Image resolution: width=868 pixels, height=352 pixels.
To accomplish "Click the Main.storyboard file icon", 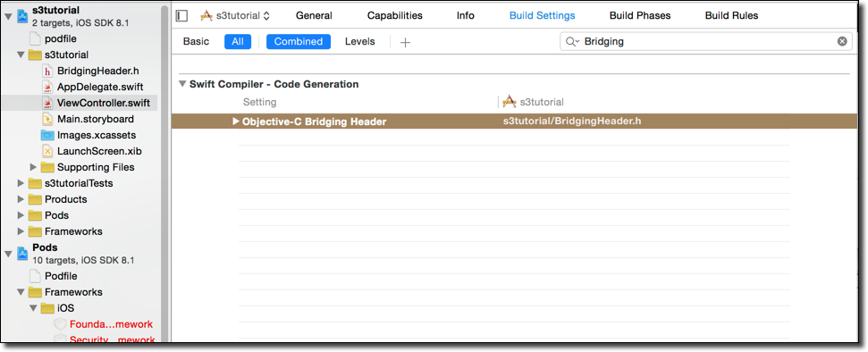I will [x=47, y=119].
